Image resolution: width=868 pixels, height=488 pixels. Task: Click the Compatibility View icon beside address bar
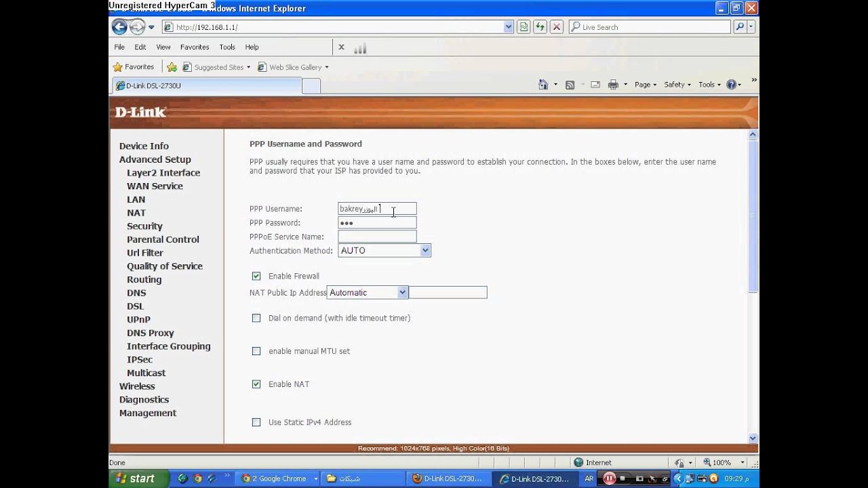(x=524, y=27)
